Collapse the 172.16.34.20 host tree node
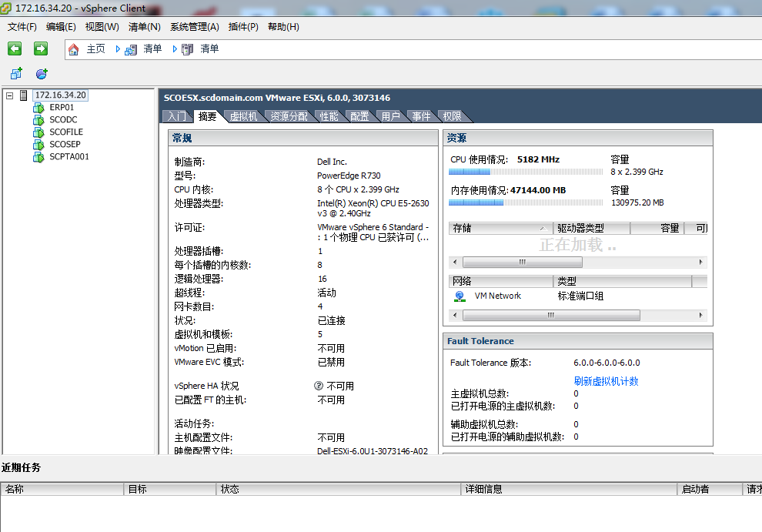Screen dimensions: 762x532 click(10, 95)
